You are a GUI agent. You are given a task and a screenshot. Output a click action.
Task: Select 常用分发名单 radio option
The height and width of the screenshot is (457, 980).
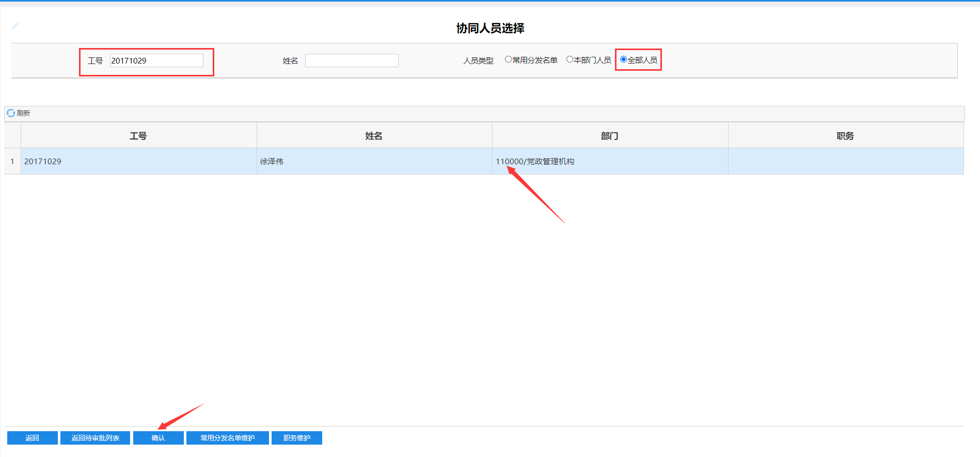coord(508,59)
